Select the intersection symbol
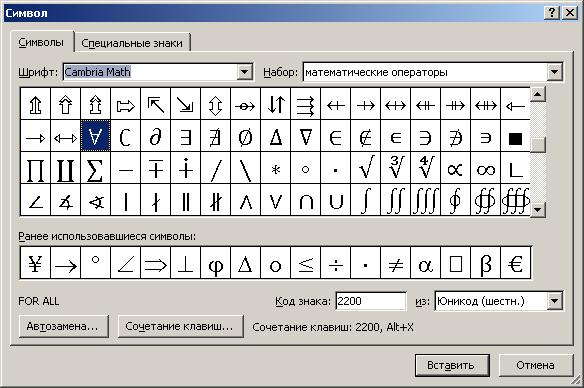584x388 pixels. point(306,200)
